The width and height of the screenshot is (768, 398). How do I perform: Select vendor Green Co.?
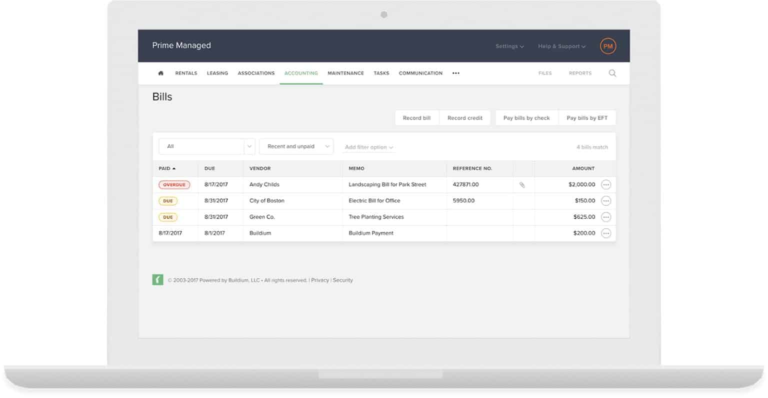point(262,217)
